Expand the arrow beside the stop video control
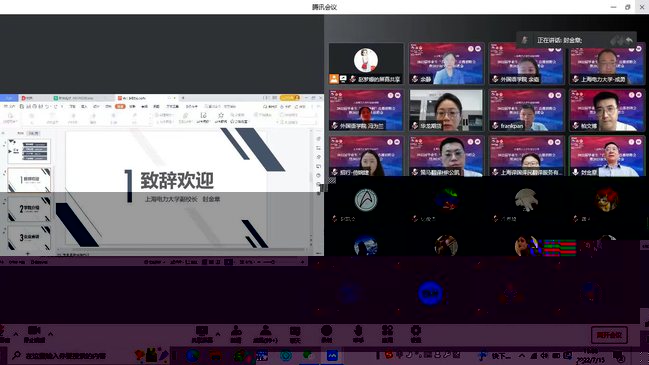649x365 pixels. pyautogui.click(x=50, y=334)
